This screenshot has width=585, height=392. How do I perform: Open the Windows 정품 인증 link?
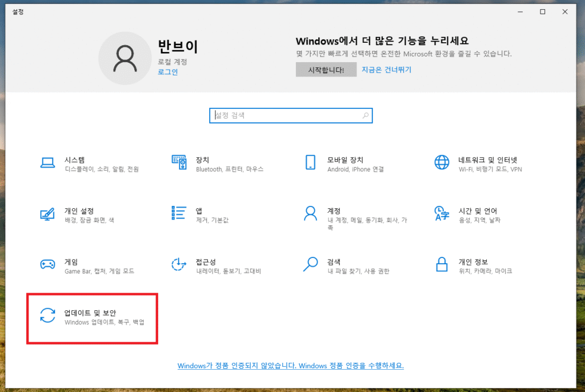point(291,366)
